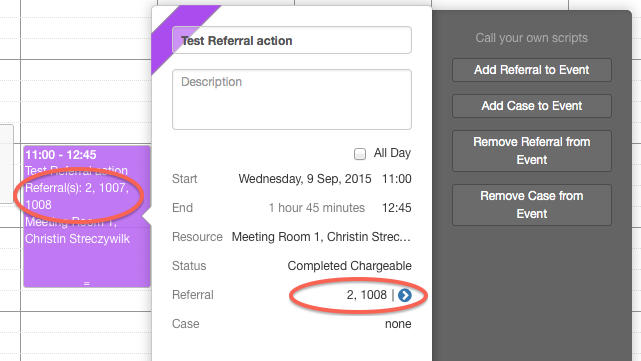Click the Test Referral action title field
Image resolution: width=641 pixels, height=361 pixels.
(x=292, y=40)
